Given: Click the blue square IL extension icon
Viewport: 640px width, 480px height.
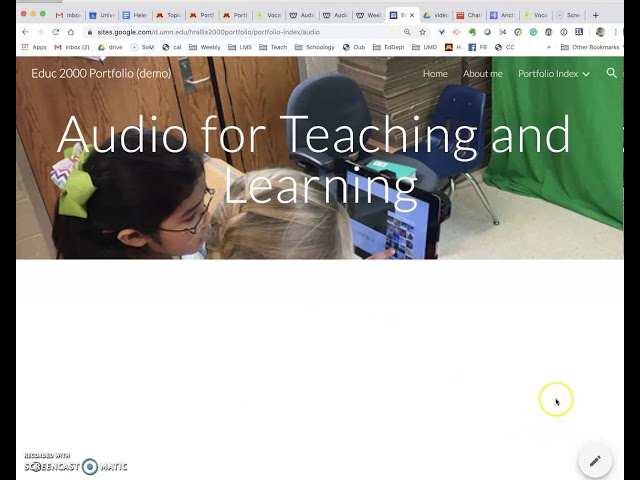Looking at the screenshot, I should [579, 31].
